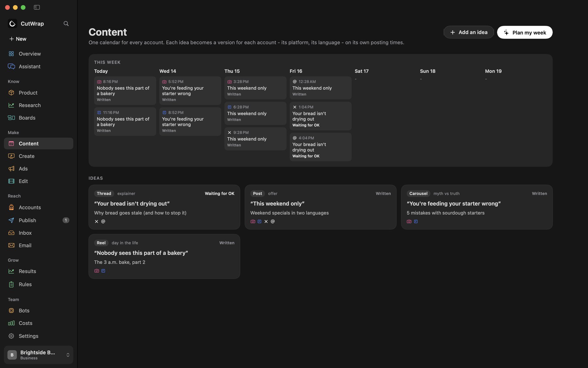
Task: Open the Overview page
Action: tap(39, 54)
